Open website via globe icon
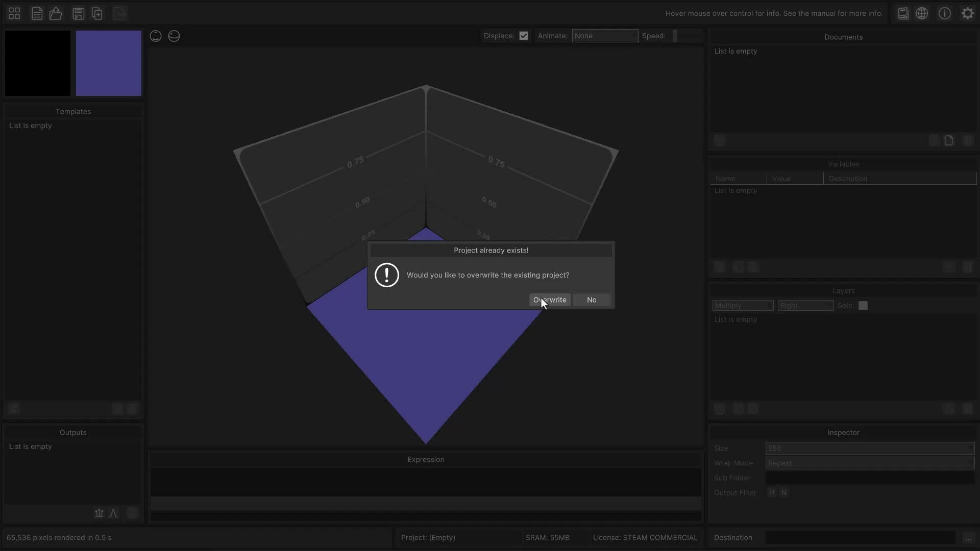This screenshot has height=551, width=980. 922,13
